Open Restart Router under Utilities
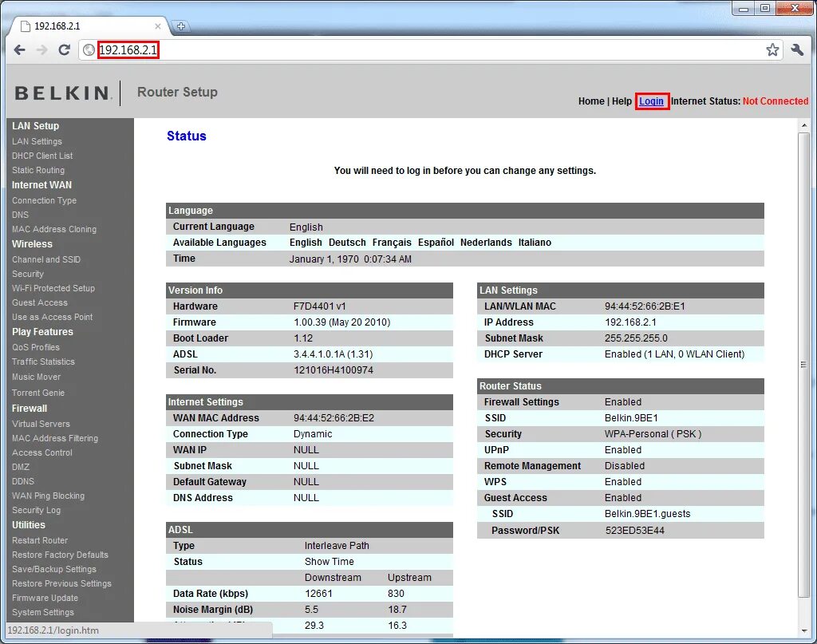Image resolution: width=817 pixels, height=644 pixels. coord(40,540)
